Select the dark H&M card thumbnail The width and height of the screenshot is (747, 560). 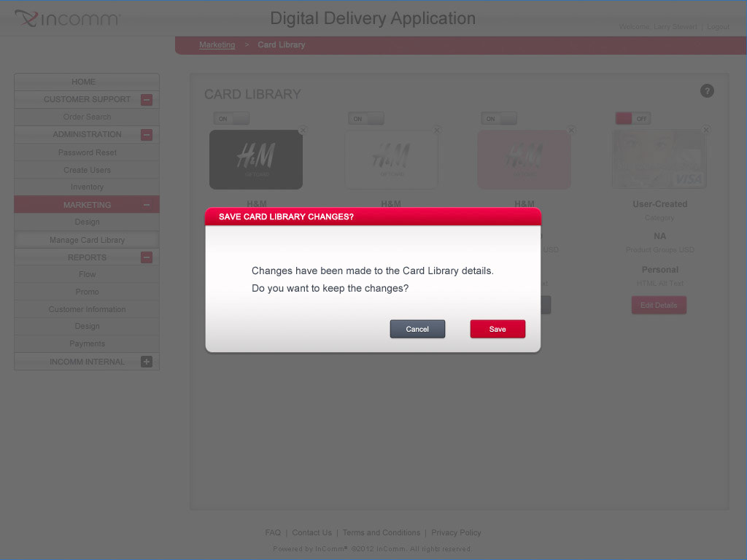[256, 160]
